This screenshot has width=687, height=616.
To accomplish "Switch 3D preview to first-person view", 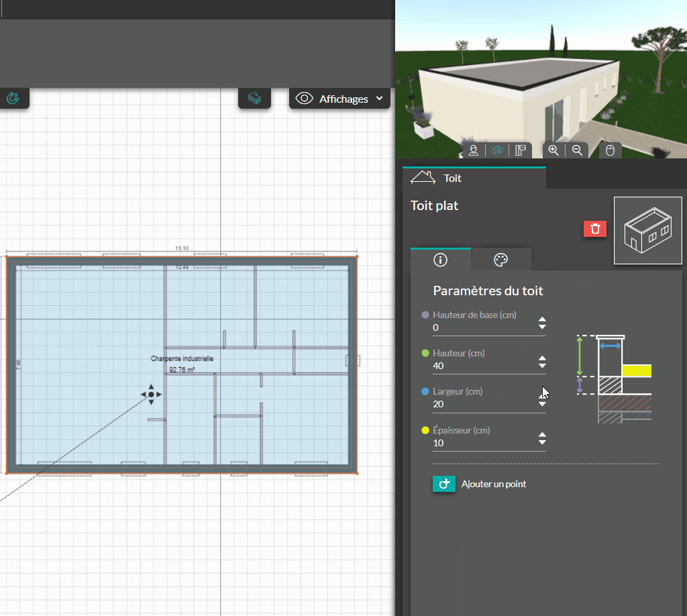I will coord(474,150).
